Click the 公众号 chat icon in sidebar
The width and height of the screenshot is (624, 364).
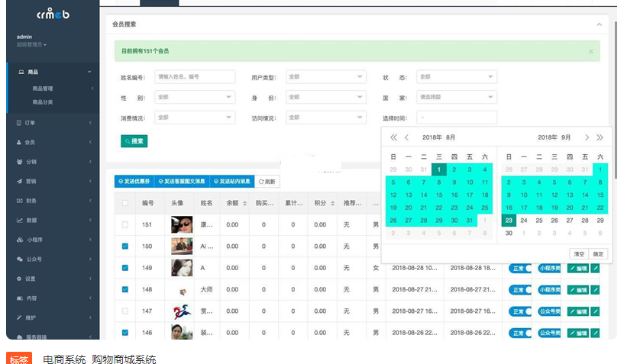(x=20, y=259)
